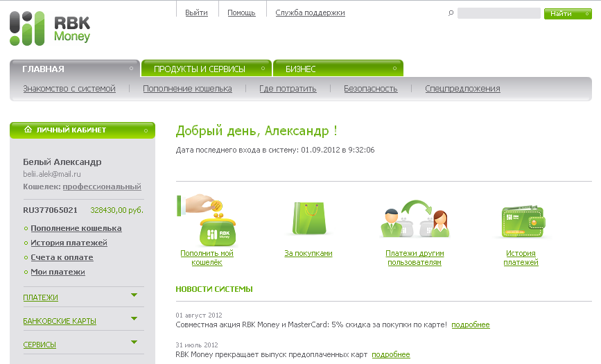The image size is (601, 364).
Task: Click История платежей link under wallet icon
Action: pos(521,258)
